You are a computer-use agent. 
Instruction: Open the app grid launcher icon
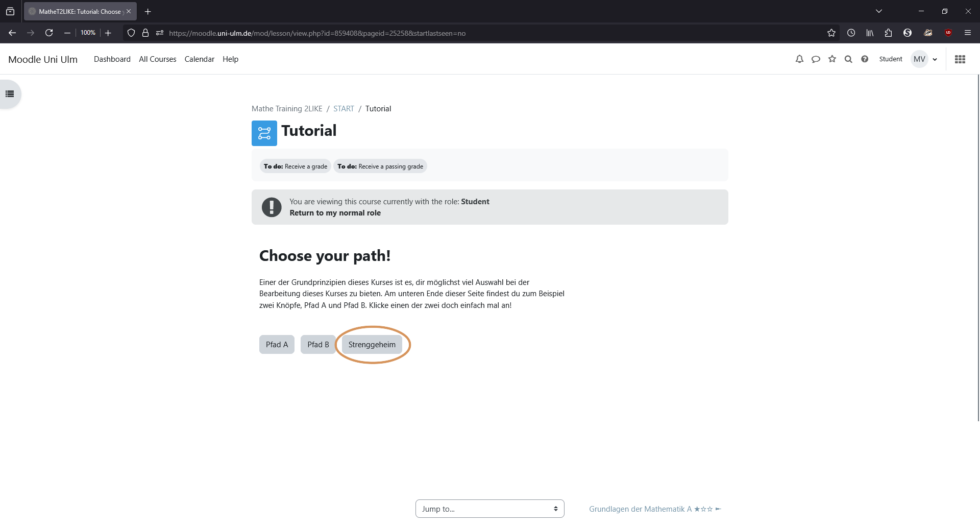(x=960, y=59)
